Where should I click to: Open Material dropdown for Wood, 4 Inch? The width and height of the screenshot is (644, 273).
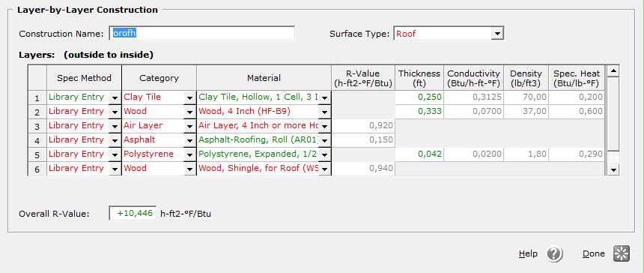click(x=324, y=112)
